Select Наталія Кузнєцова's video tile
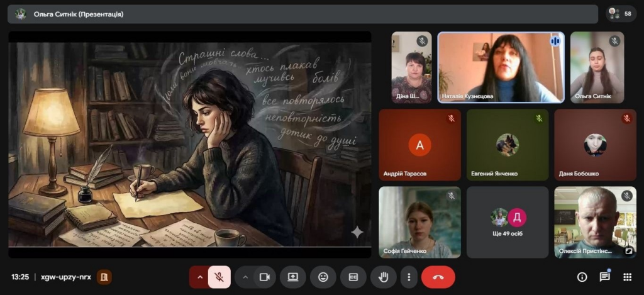The height and width of the screenshot is (295, 644). [x=501, y=67]
